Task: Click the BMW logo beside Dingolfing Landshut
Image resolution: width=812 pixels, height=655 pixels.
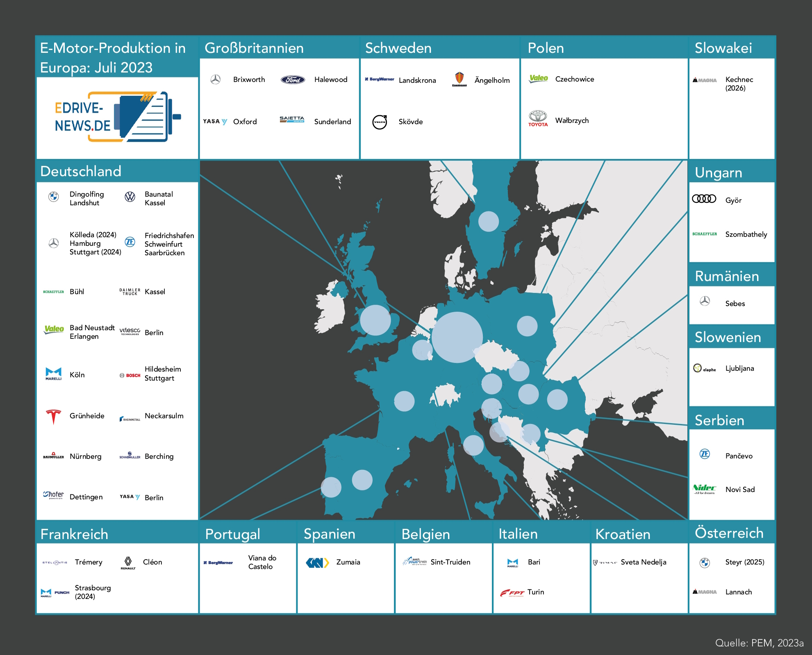Action: pyautogui.click(x=54, y=197)
